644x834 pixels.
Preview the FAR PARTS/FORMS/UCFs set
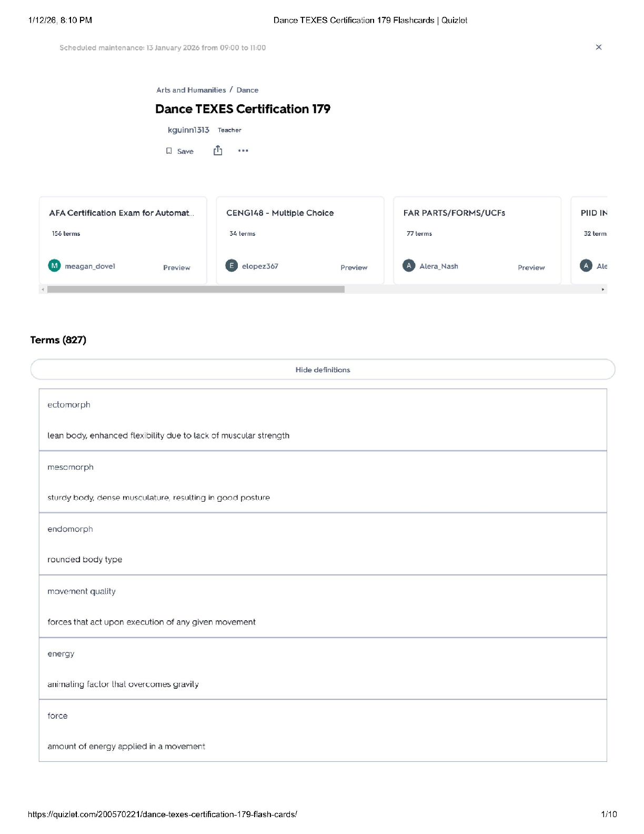point(531,267)
